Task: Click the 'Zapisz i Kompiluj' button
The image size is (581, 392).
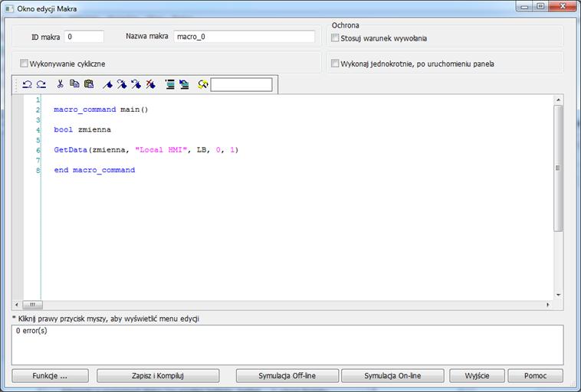Action: pyautogui.click(x=158, y=376)
